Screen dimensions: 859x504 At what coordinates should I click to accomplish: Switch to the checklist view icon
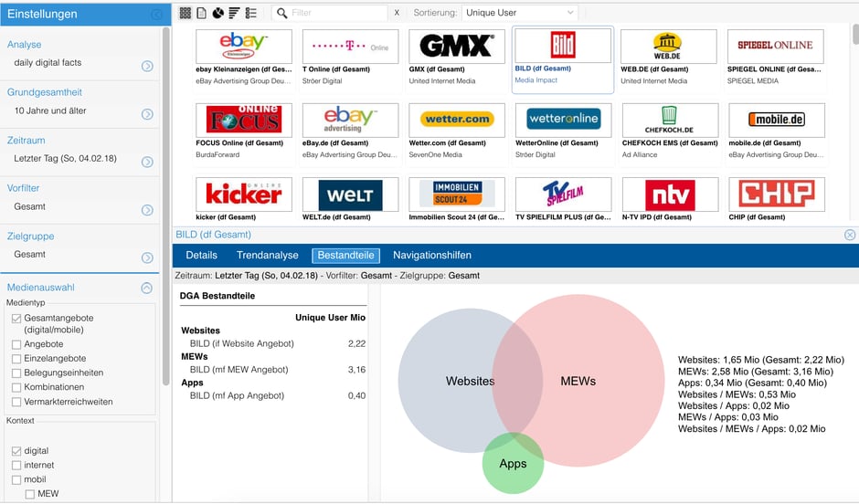[x=251, y=13]
